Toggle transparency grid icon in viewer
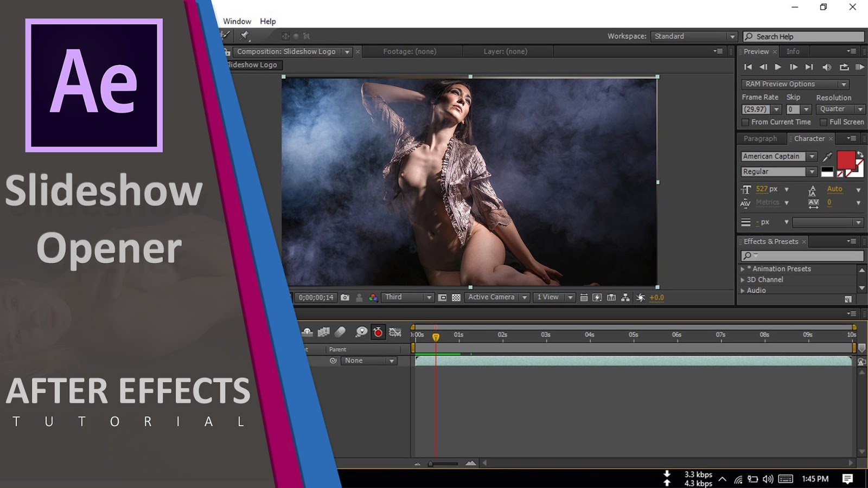 (456, 298)
